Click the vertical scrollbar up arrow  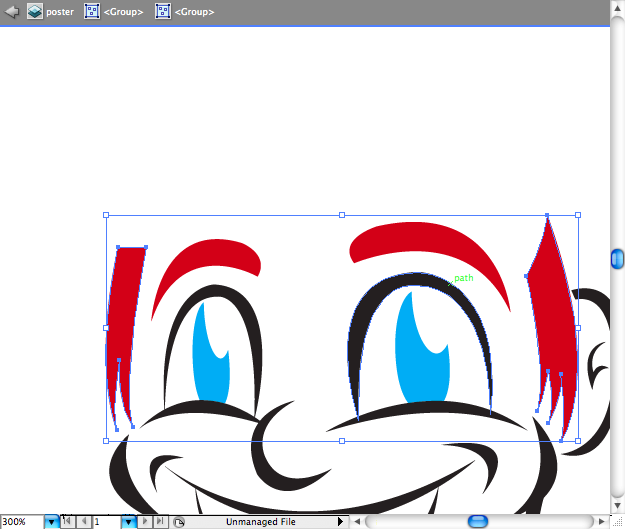(x=617, y=8)
